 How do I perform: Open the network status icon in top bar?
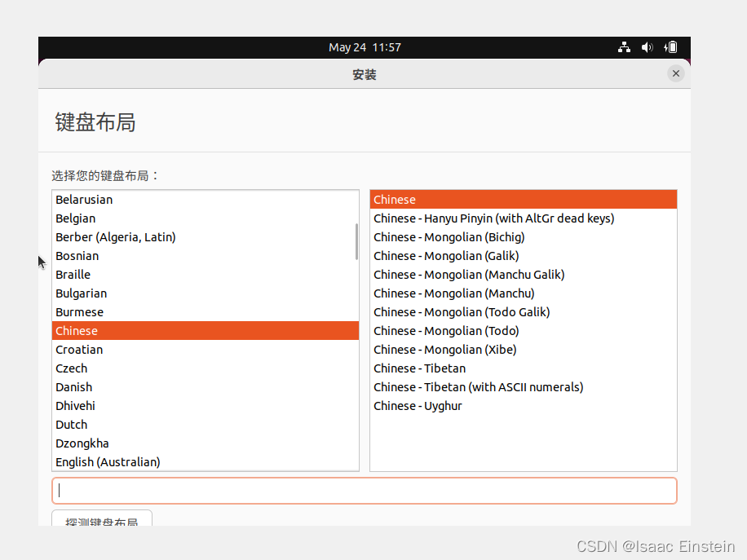pyautogui.click(x=624, y=47)
